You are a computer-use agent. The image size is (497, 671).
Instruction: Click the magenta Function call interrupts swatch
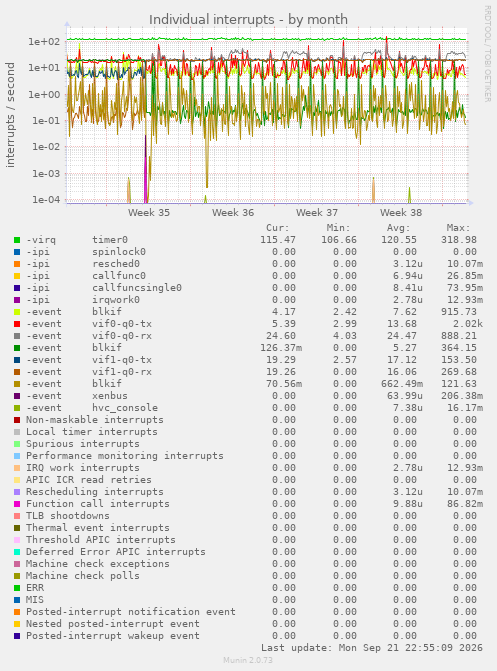[17, 504]
